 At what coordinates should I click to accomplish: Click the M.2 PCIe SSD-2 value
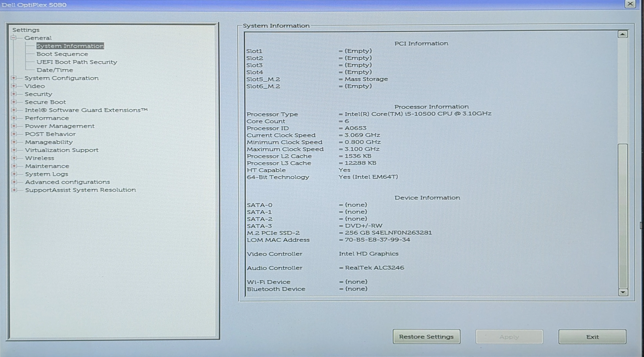coord(388,233)
